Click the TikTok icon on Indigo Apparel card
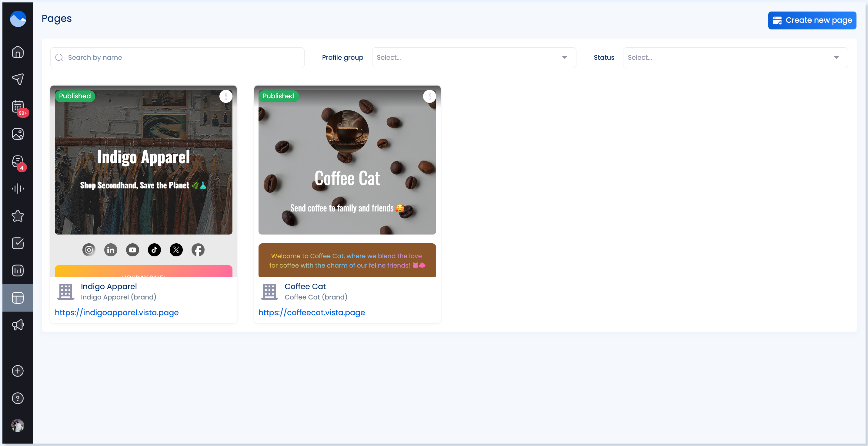The image size is (868, 446). [x=154, y=250]
